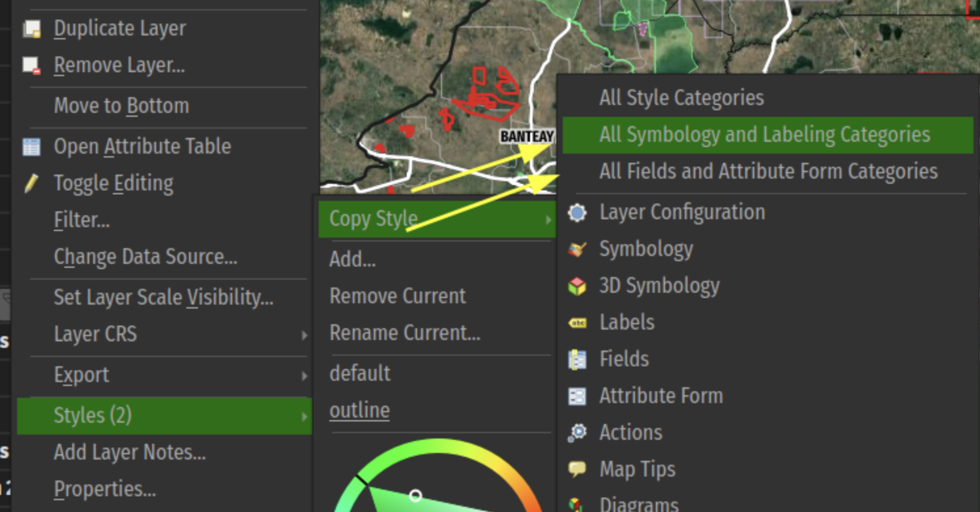
Task: Click the Symbology paintbrush icon
Action: 577,249
